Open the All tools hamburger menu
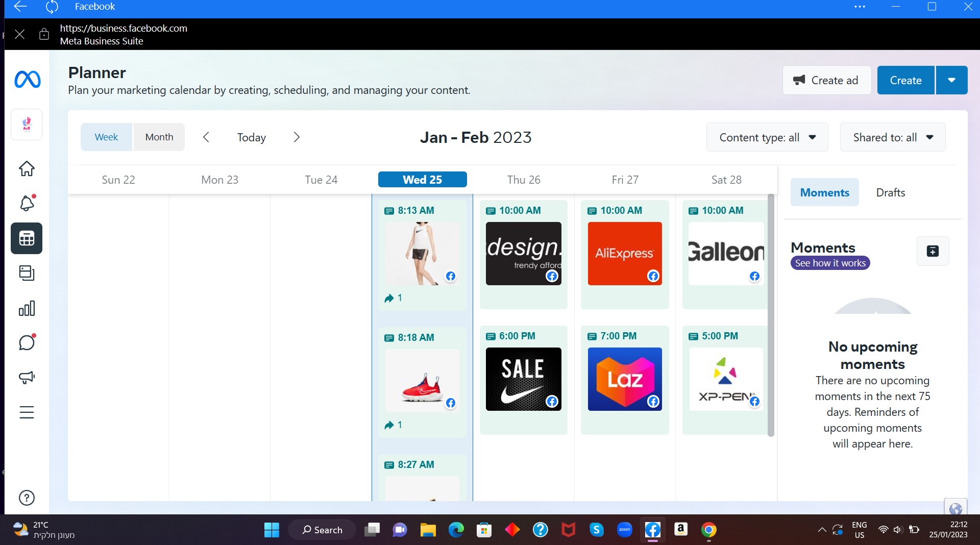Viewport: 980px width, 545px height. (x=27, y=412)
